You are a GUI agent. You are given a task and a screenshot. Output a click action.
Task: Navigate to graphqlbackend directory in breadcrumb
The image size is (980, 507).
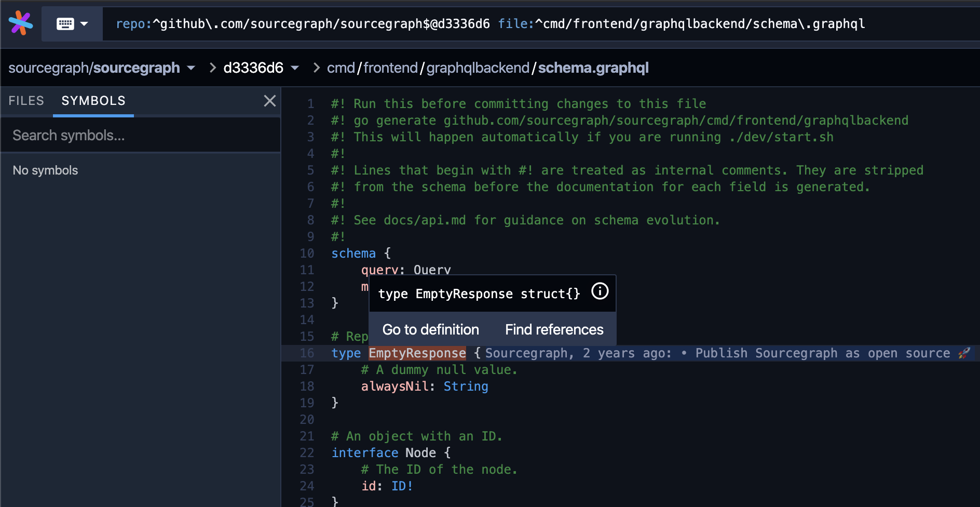tap(478, 68)
